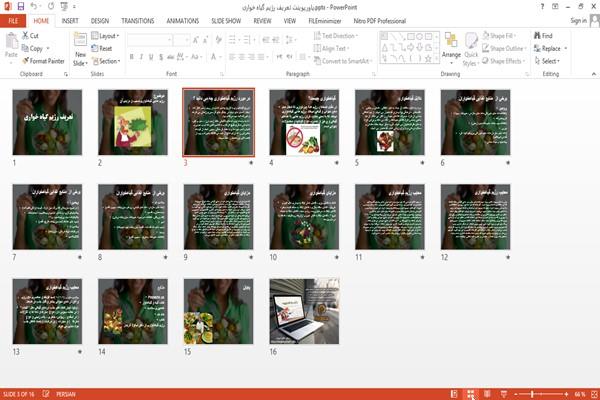
Task: Open the Layout dropdown
Action: [105, 36]
